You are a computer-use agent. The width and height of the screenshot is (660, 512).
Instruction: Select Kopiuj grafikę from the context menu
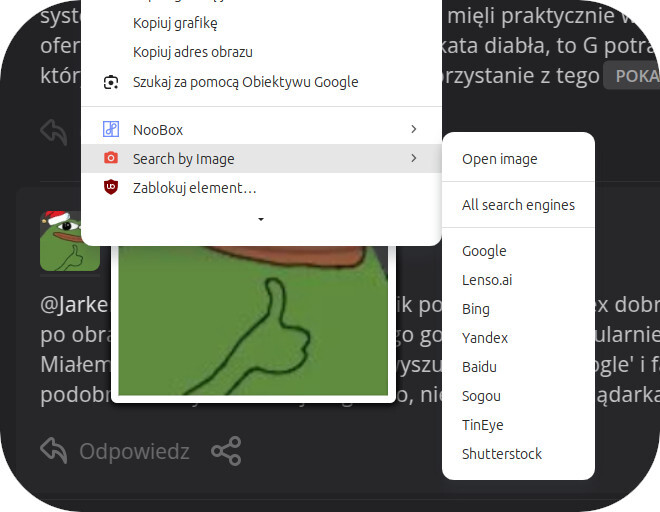click(175, 23)
